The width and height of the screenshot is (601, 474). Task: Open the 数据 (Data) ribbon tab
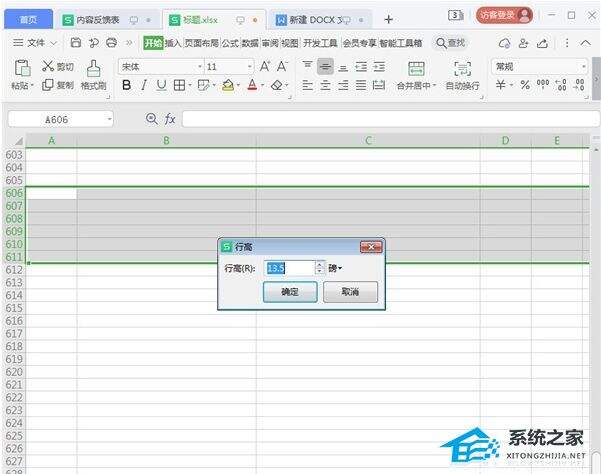click(250, 43)
